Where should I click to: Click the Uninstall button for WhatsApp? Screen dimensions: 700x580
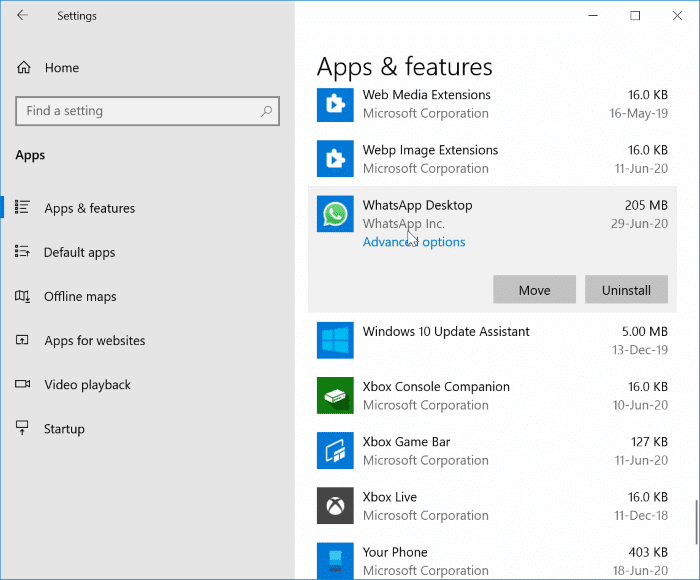pyautogui.click(x=626, y=290)
